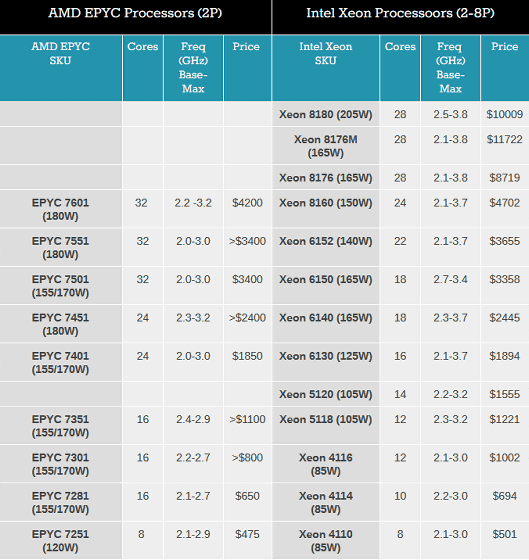Select the 'EPYC 7401 (155/170W)' cell

[x=60, y=362]
